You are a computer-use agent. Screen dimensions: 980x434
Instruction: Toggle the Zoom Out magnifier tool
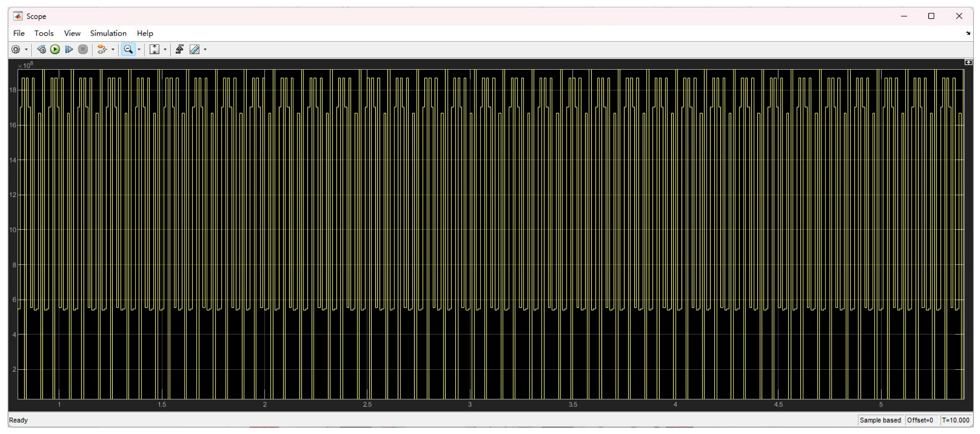pos(128,50)
